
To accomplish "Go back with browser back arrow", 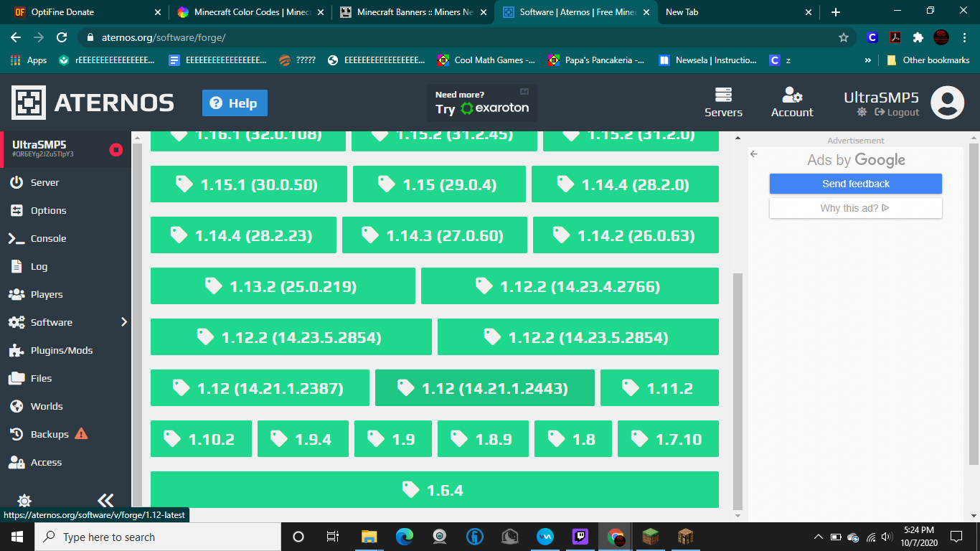I will coord(16,37).
